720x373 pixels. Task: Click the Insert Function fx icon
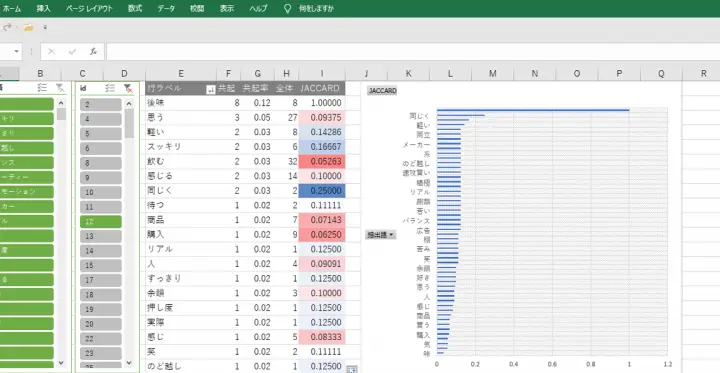(x=93, y=52)
